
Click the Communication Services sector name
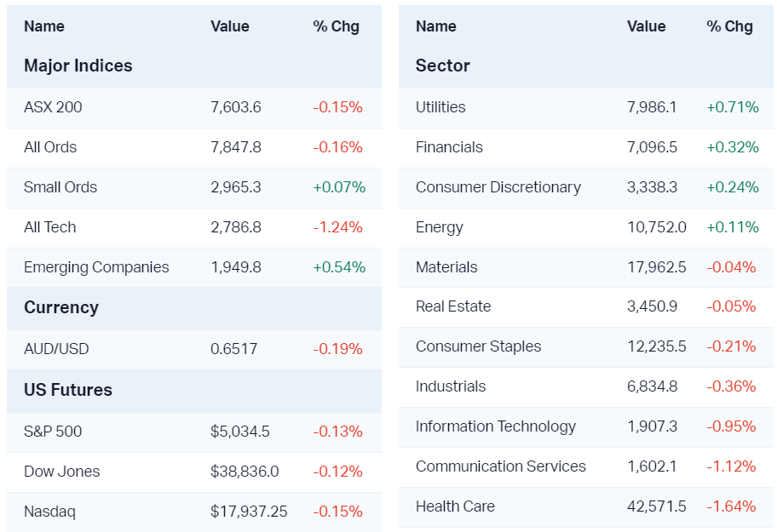click(501, 466)
